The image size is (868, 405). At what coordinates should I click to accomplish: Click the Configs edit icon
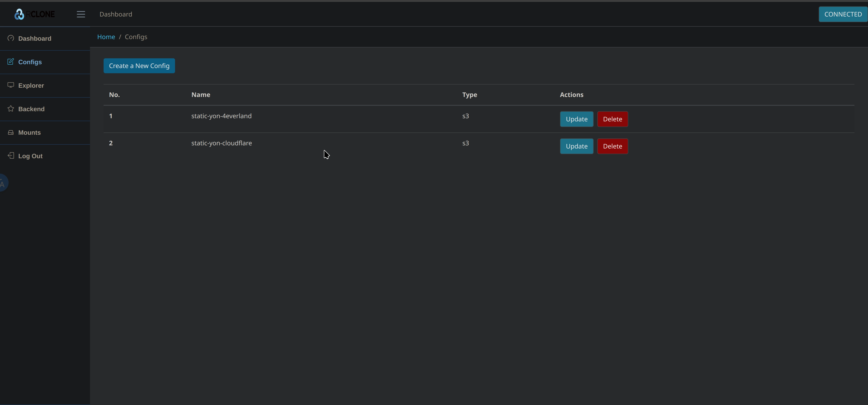11,62
